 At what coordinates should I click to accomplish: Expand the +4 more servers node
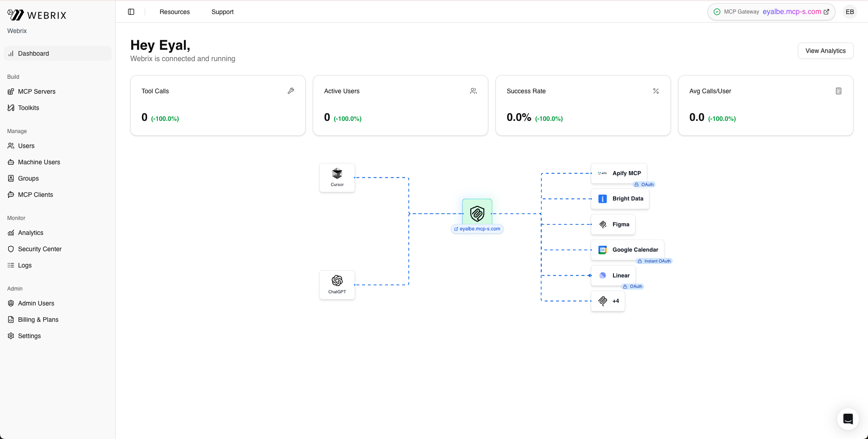click(x=608, y=301)
